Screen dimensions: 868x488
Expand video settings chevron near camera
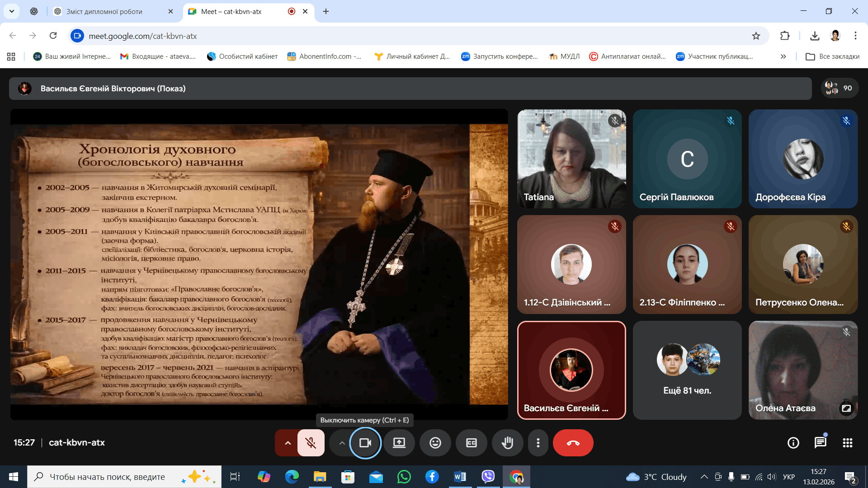[x=342, y=443]
